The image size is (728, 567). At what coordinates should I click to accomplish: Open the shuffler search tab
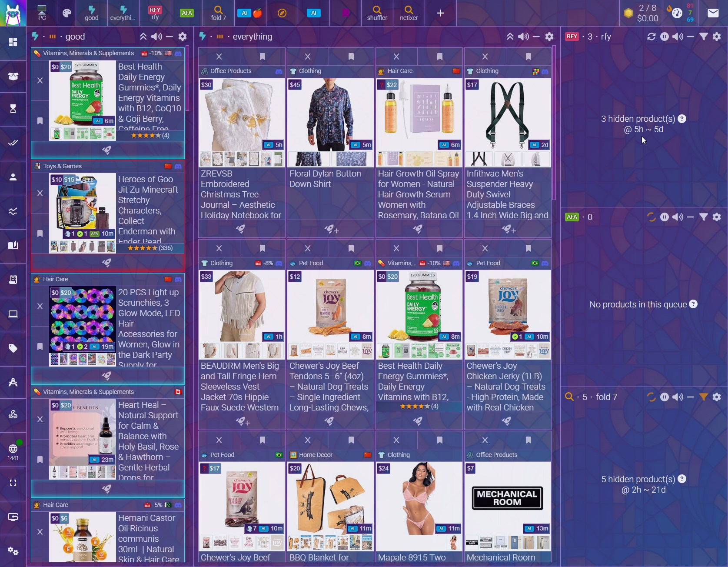coord(377,13)
